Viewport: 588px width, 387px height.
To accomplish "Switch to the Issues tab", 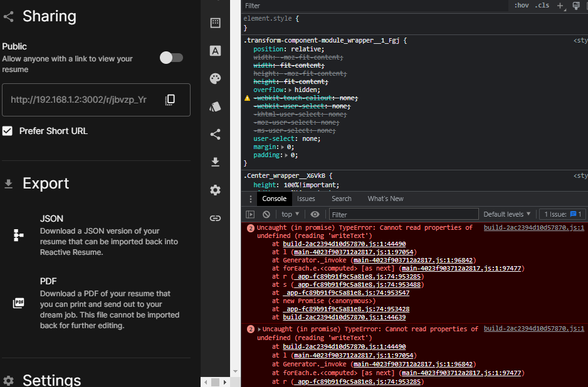I will pyautogui.click(x=306, y=199).
